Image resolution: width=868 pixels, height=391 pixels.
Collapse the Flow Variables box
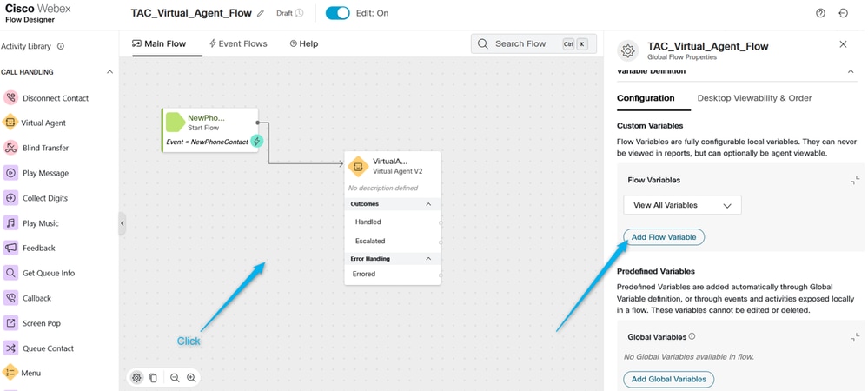(855, 180)
